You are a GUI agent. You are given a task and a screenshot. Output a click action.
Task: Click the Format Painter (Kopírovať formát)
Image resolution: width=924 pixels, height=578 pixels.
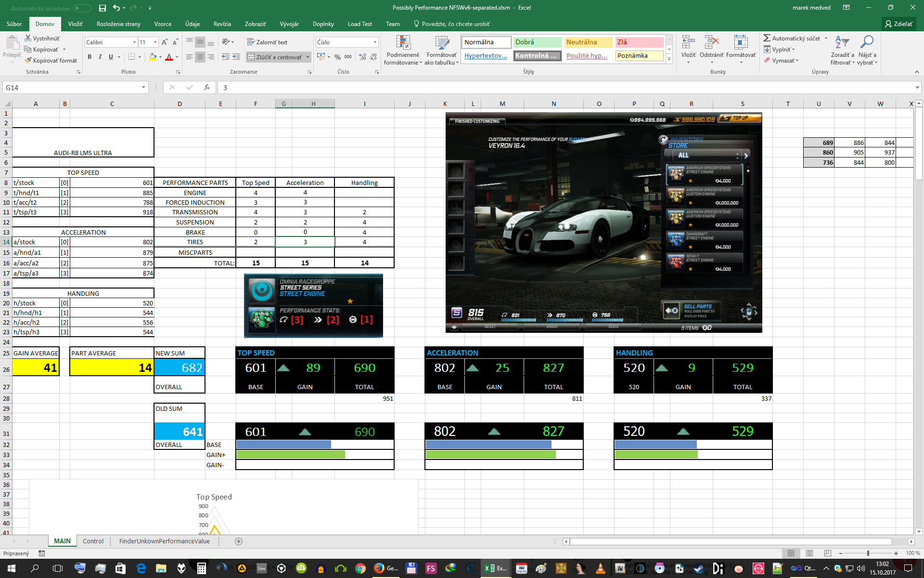51,61
